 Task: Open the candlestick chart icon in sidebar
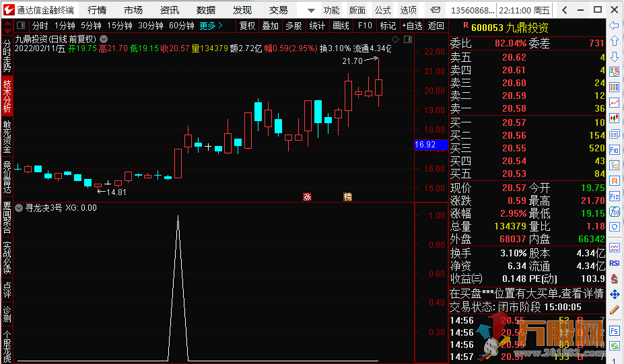614,118
